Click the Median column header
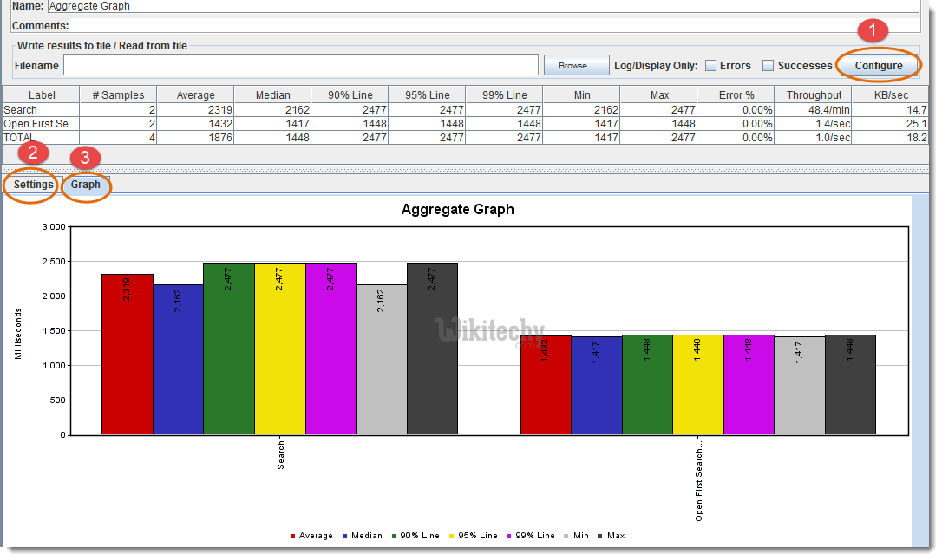Viewport: 942px width, 560px height. pos(271,94)
